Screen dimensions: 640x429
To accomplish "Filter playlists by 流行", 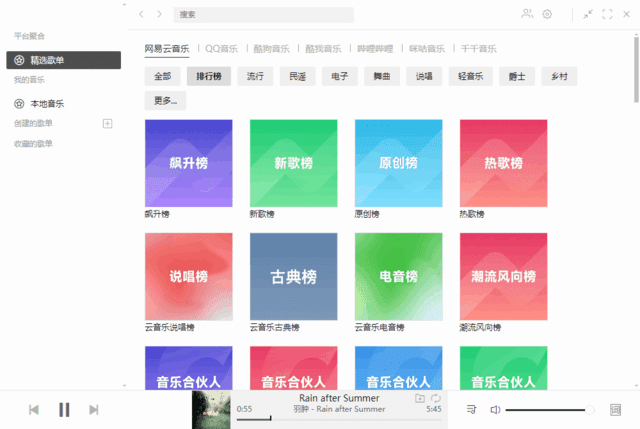I will click(x=255, y=76).
